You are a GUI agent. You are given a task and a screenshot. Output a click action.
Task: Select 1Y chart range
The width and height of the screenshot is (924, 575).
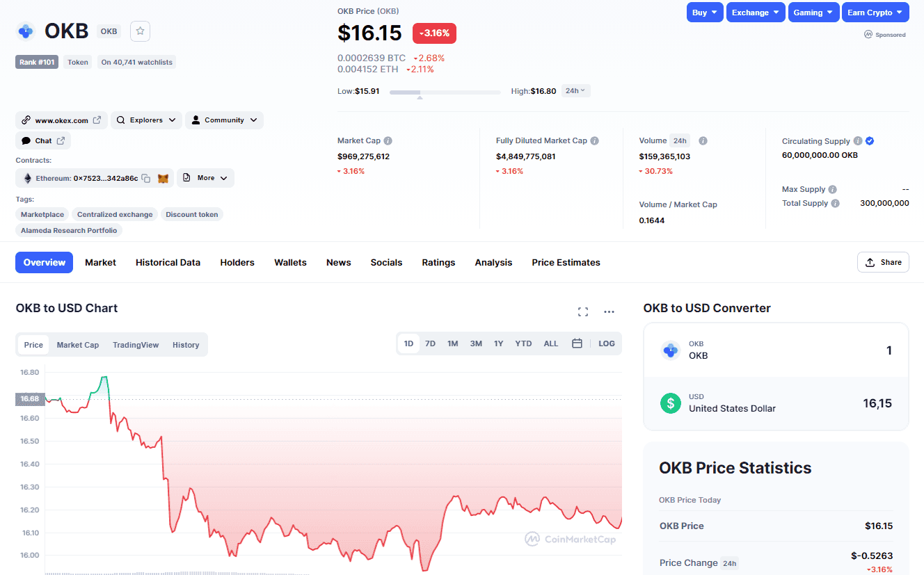499,343
